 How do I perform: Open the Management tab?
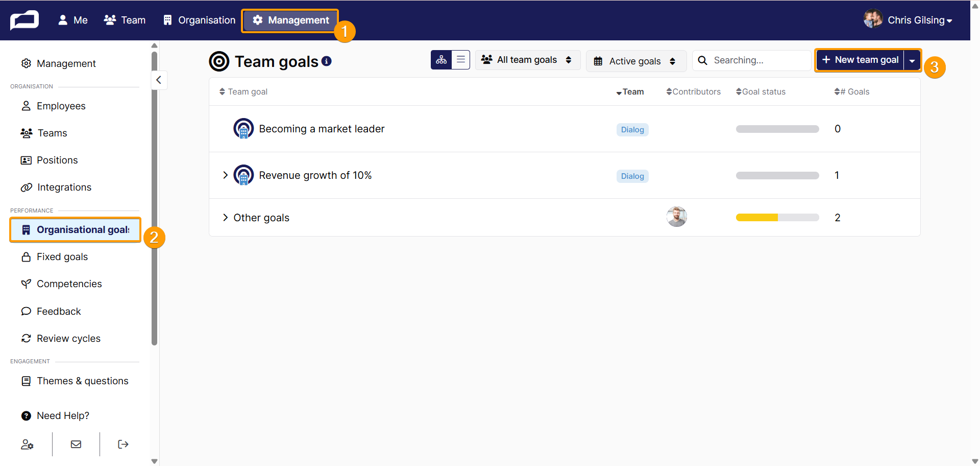pyautogui.click(x=290, y=20)
